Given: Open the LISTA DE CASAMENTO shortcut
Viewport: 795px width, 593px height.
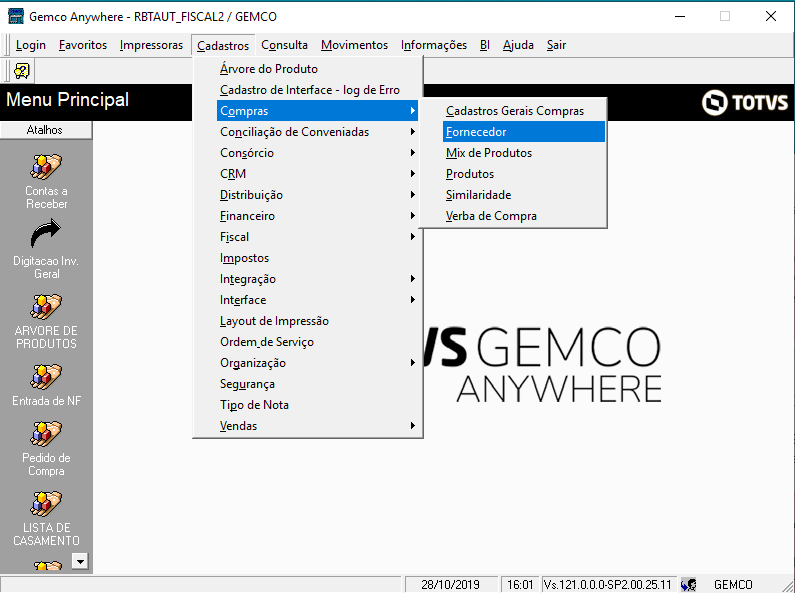Looking at the screenshot, I should 46,504.
